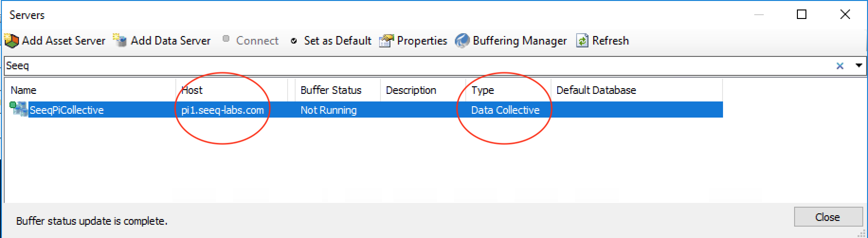Click the Refresh toolbar icon

[x=582, y=41]
